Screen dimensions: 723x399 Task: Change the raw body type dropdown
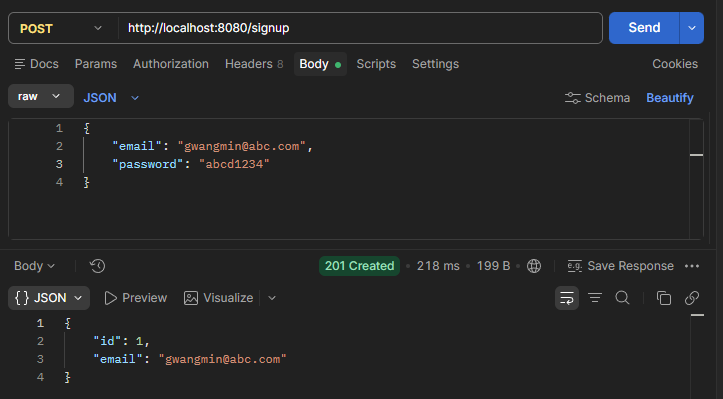(x=41, y=96)
